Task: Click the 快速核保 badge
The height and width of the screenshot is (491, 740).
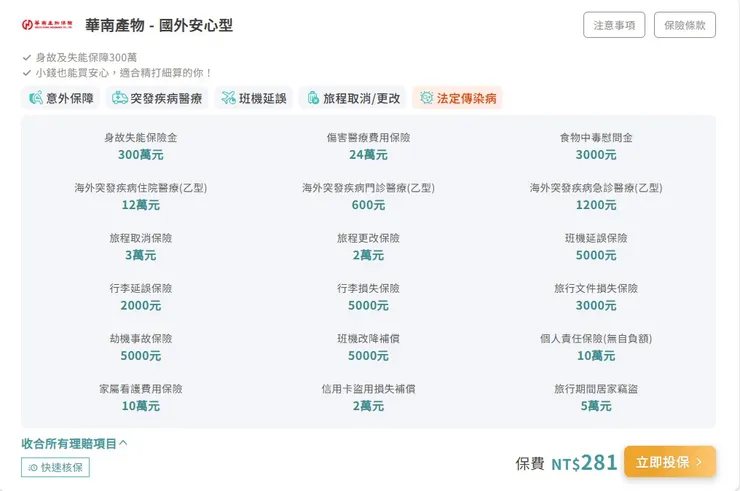Action: [55, 467]
